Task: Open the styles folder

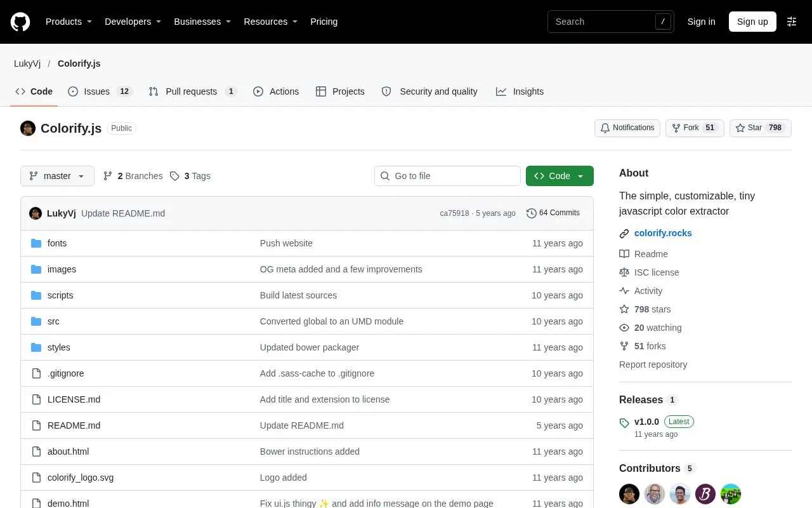Action: coord(59,347)
